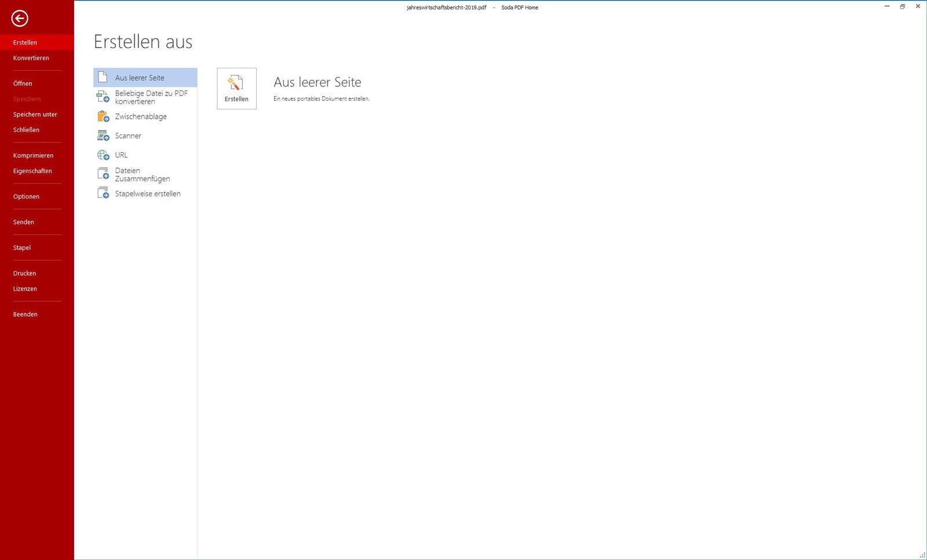Image resolution: width=927 pixels, height=560 pixels.
Task: Click Beenden to exit the application
Action: point(25,314)
